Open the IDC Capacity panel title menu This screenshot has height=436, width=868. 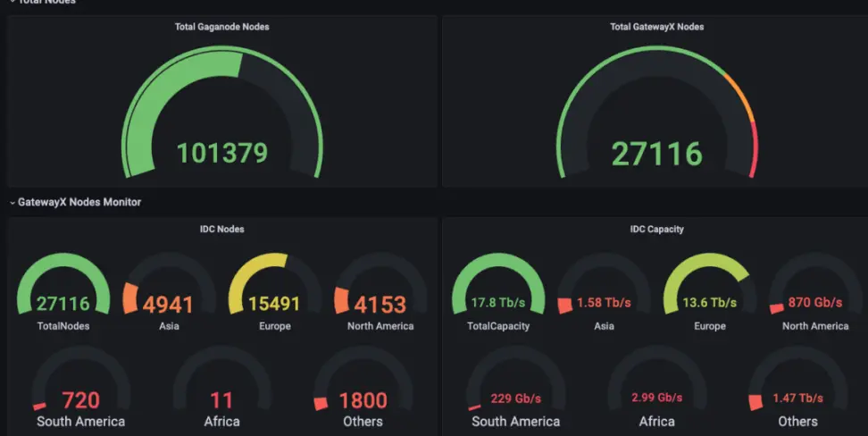tap(656, 229)
